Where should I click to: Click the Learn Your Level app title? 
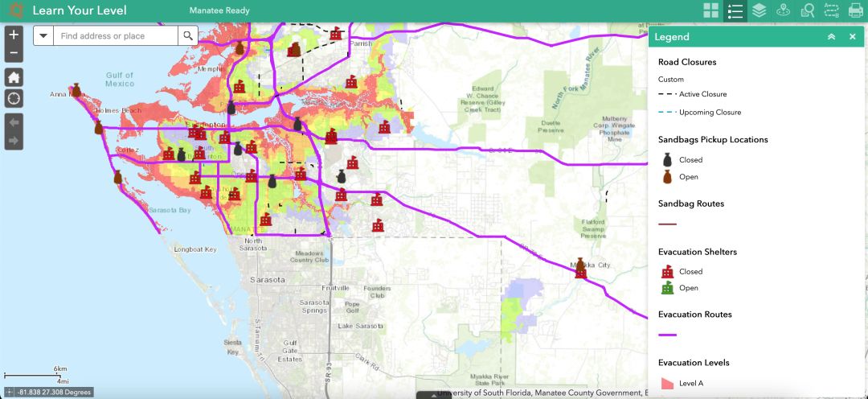(80, 10)
